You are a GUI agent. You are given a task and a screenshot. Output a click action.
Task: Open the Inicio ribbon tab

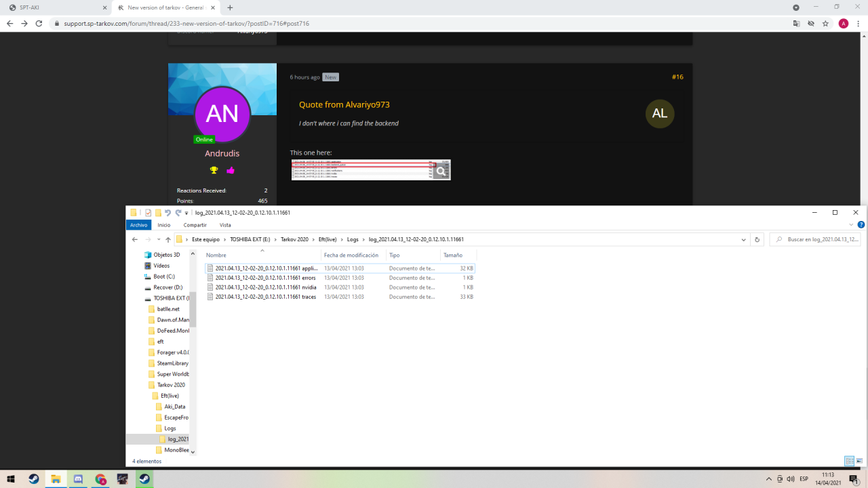164,225
